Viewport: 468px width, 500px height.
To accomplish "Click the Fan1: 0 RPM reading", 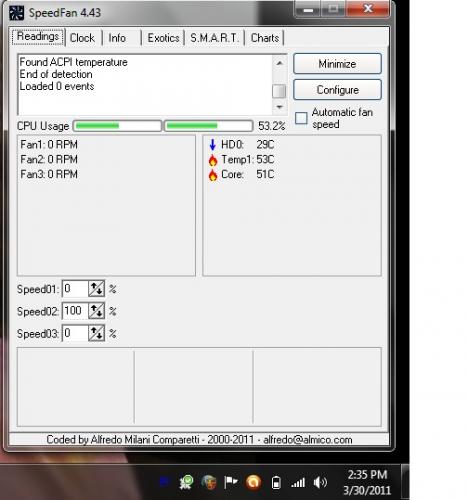I will coord(49,145).
